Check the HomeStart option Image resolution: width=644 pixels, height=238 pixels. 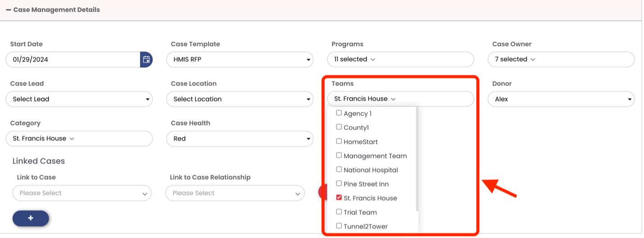[x=339, y=141]
